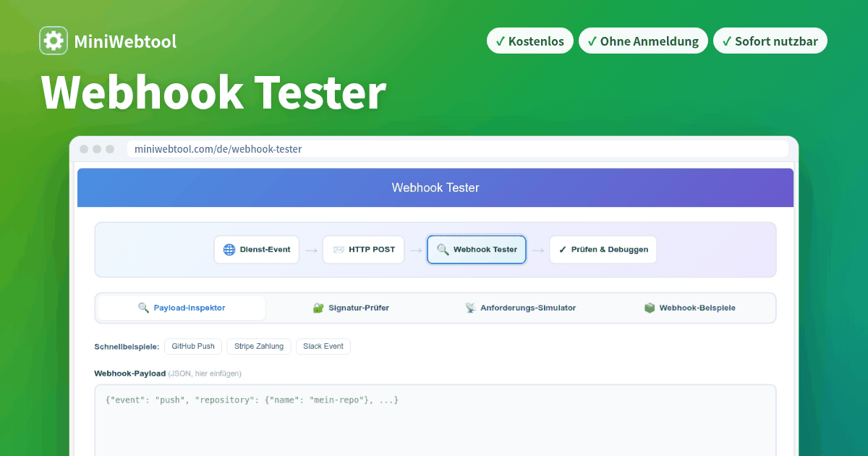The image size is (868, 456).
Task: Load the Slack Event quick example
Action: click(x=323, y=346)
